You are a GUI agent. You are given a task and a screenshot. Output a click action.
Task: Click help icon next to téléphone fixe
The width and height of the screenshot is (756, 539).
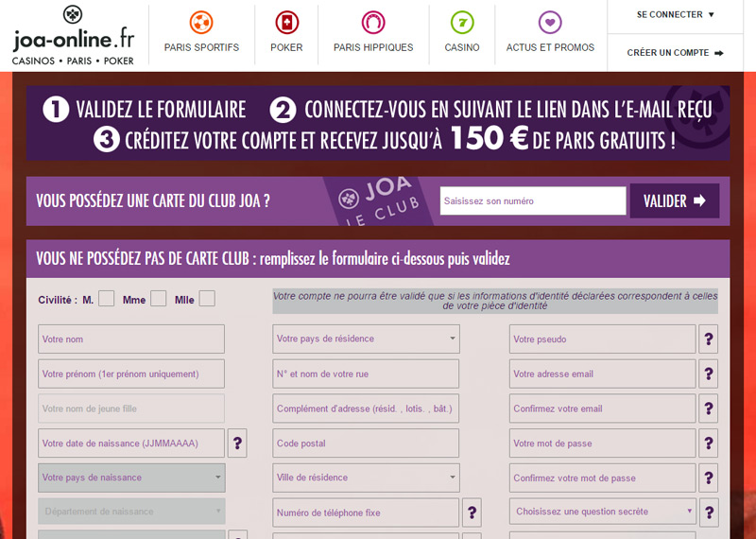[472, 513]
